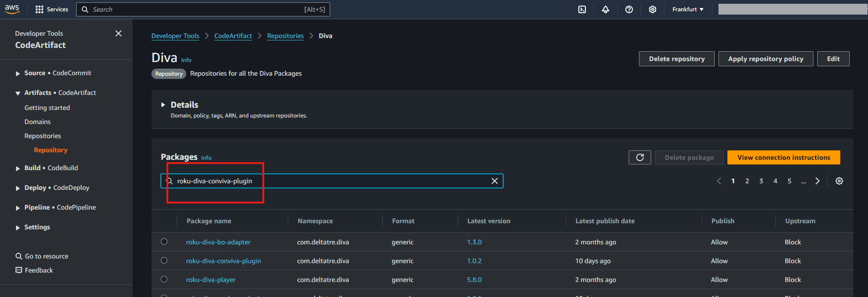
Task: Clear the package search field
Action: [495, 181]
